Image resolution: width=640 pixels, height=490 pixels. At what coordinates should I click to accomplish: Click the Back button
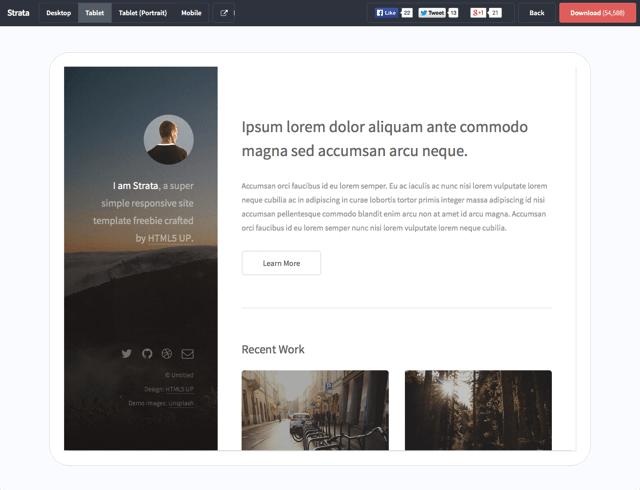pos(537,13)
